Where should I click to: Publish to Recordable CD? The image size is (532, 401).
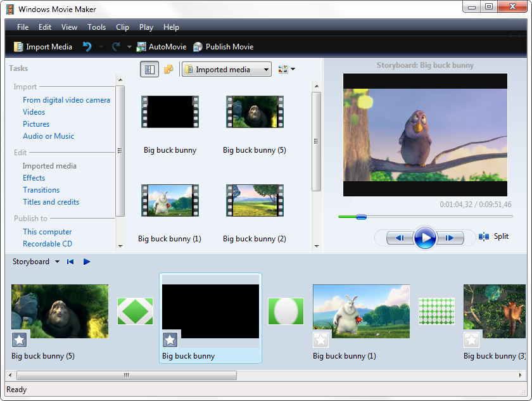47,244
